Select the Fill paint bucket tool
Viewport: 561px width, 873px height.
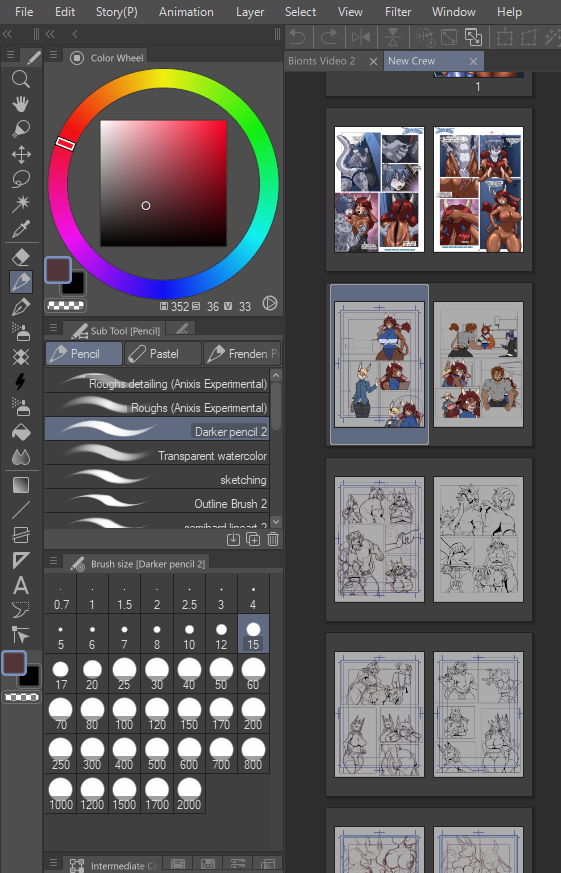coord(21,432)
